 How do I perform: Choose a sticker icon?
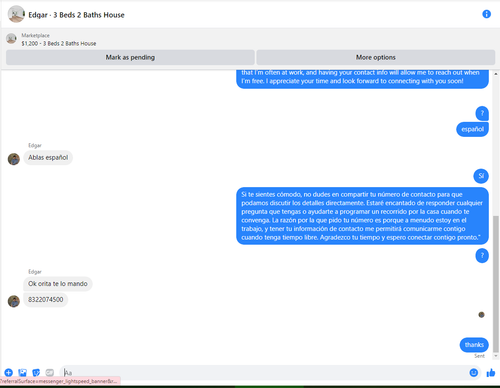[36, 372]
